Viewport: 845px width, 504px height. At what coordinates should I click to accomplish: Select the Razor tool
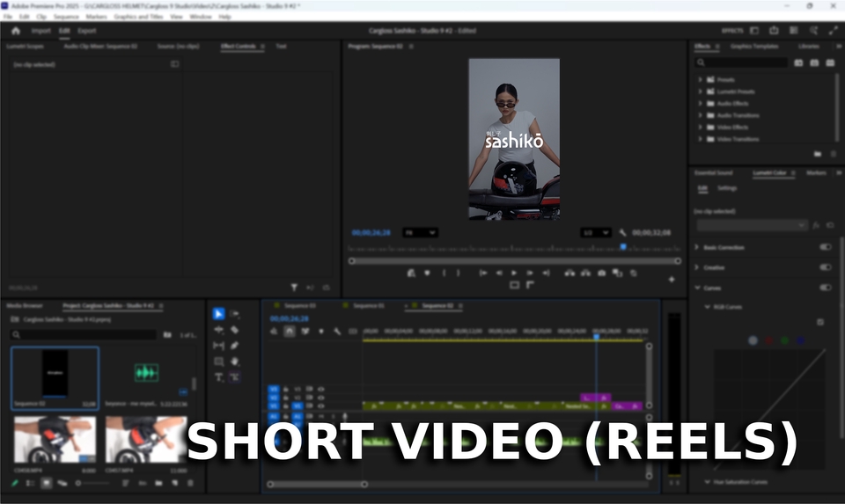click(x=235, y=330)
